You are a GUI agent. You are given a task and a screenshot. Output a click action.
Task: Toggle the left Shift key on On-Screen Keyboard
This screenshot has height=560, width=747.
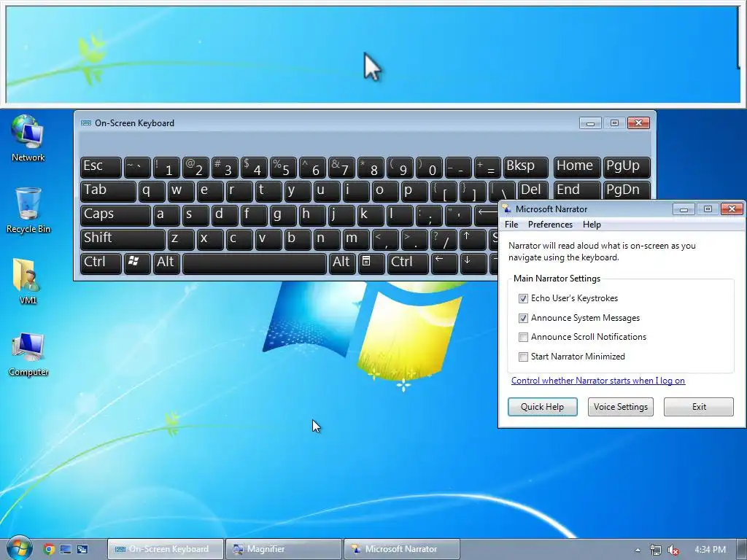point(123,239)
